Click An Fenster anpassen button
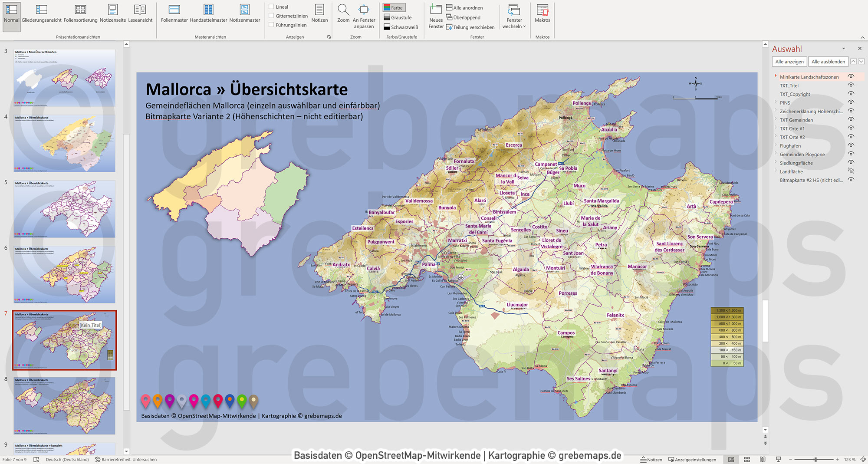 tap(364, 16)
